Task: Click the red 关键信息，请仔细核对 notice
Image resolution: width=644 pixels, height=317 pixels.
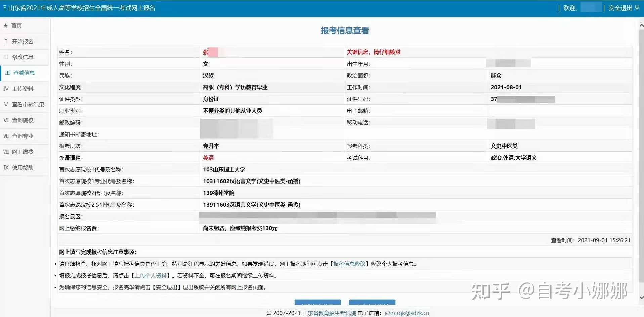Action: (x=374, y=52)
